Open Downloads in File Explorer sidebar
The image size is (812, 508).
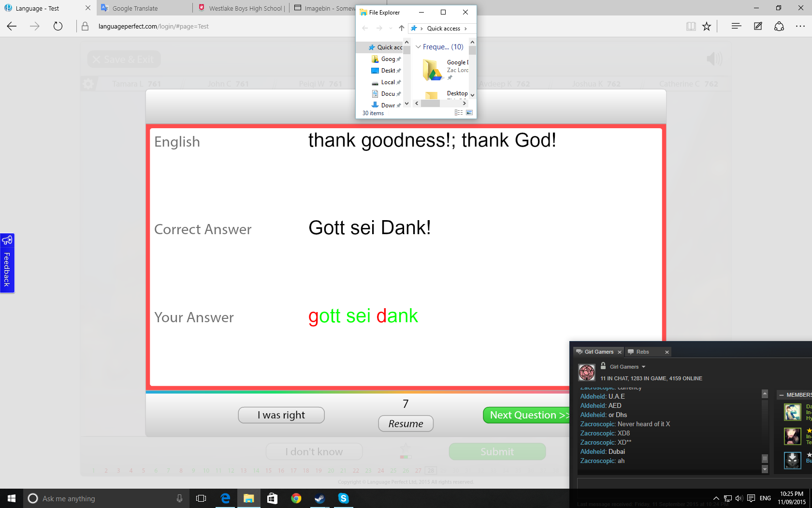[386, 105]
